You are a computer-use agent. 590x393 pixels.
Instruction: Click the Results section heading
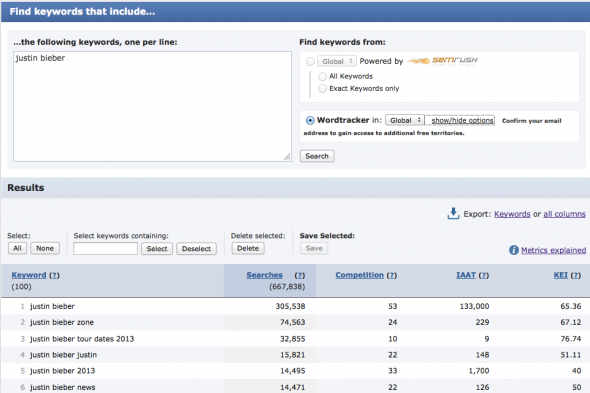tap(26, 187)
